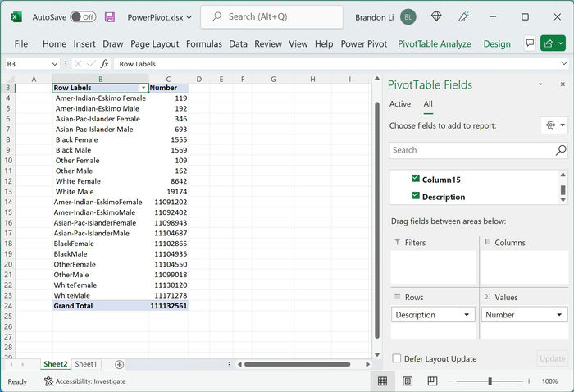
Task: Click the purple Save icon
Action: coord(110,17)
